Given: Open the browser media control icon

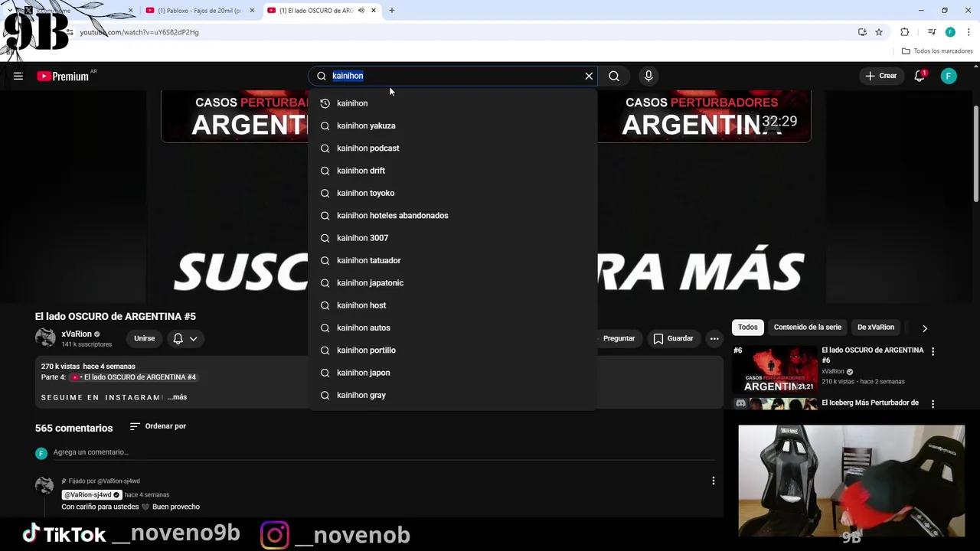Looking at the screenshot, I should coord(932,32).
